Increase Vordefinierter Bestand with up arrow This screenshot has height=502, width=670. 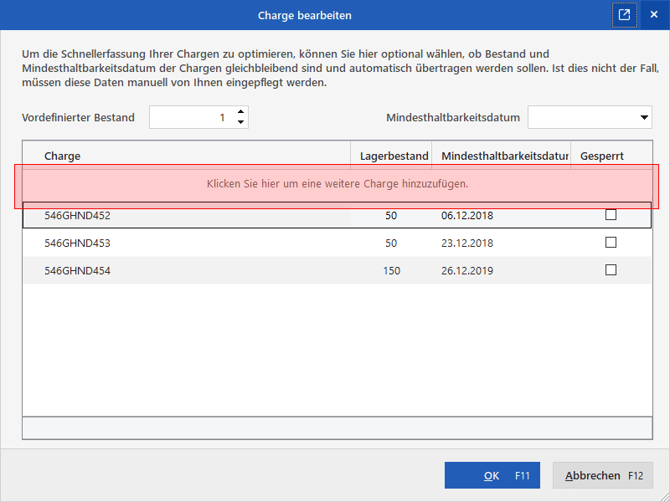(241, 112)
